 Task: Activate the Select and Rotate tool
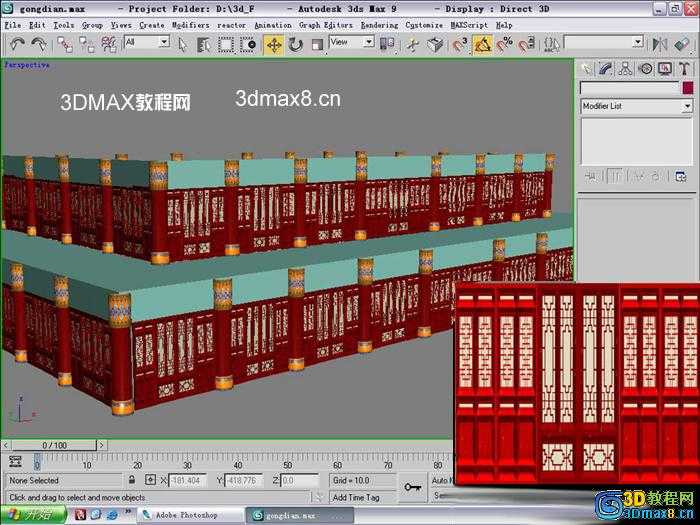(x=295, y=45)
